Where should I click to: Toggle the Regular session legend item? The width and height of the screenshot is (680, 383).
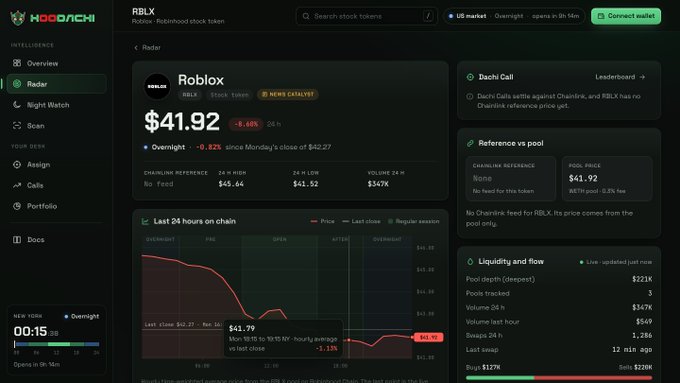click(x=413, y=221)
